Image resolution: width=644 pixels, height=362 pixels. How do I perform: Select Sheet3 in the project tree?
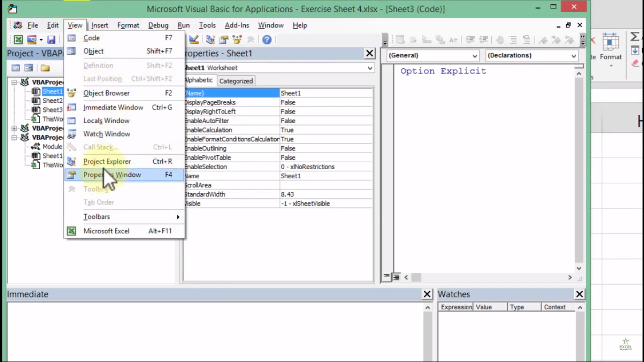click(52, 110)
